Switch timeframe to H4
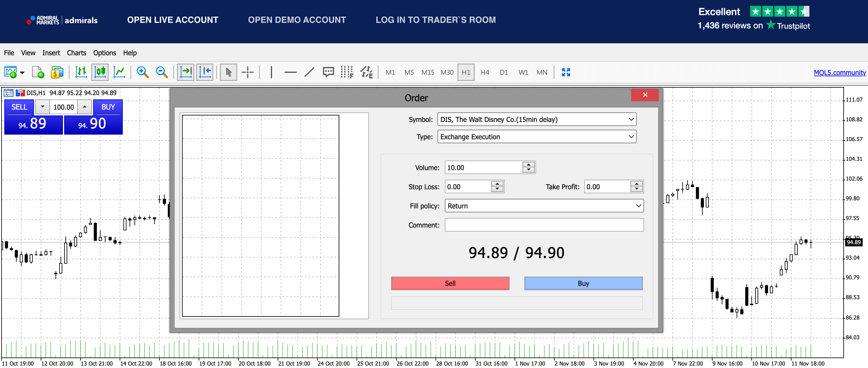 point(485,72)
